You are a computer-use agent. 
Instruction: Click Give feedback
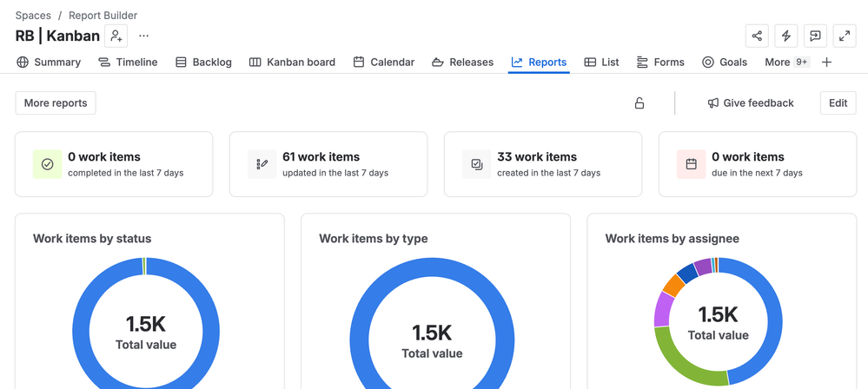click(751, 103)
